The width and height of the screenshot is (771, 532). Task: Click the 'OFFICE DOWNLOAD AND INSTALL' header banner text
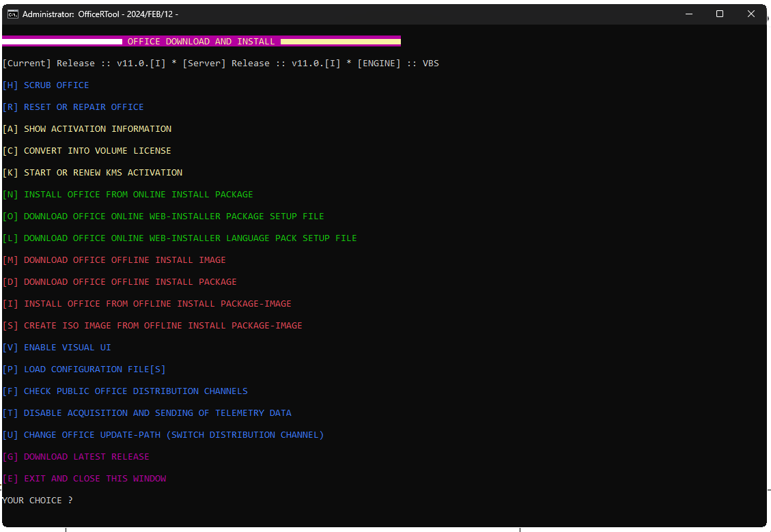201,41
